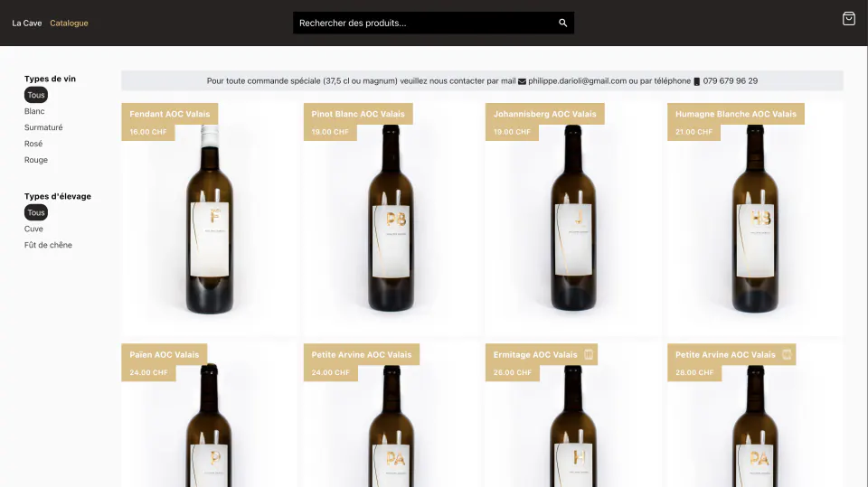Open the Catalogue menu item
Screen dimensions: 868x487
70,23
